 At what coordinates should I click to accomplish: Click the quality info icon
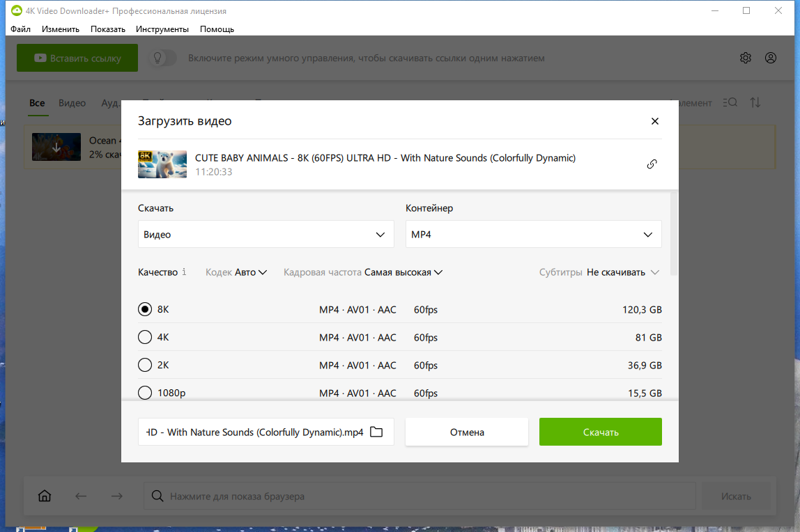coord(184,272)
